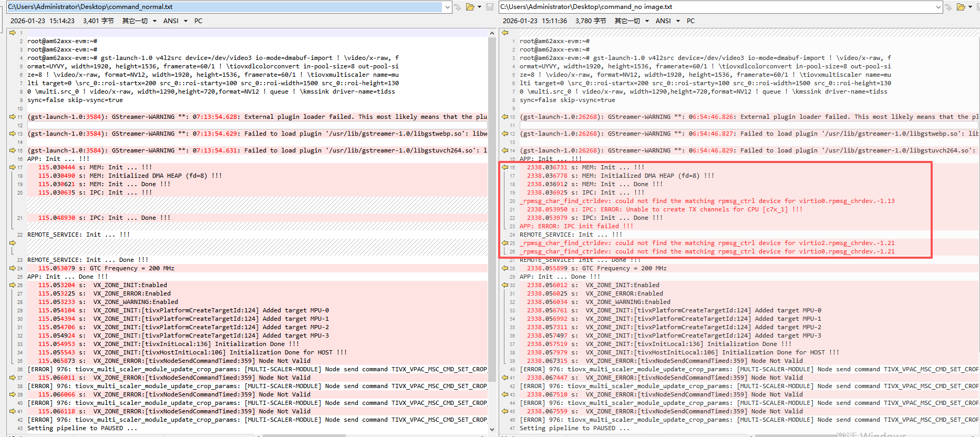Copy right line 28 GTC Frequency section left

pos(505,268)
